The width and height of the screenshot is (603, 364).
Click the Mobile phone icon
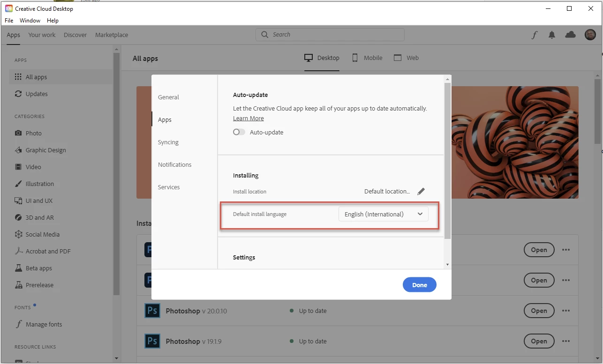coord(355,58)
